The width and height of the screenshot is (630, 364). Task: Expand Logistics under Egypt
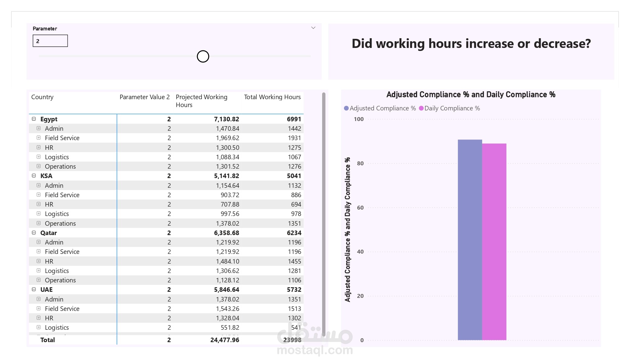click(39, 157)
